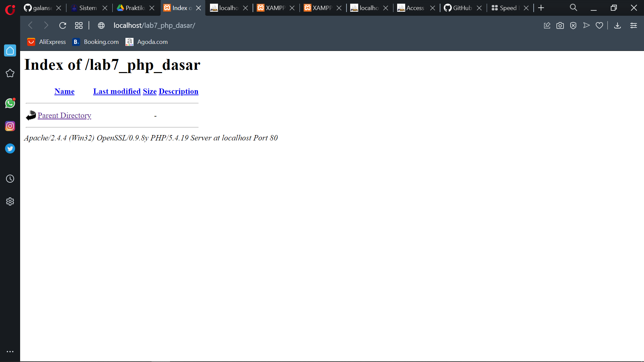Open Instagram panel in the sidebar

(x=10, y=126)
